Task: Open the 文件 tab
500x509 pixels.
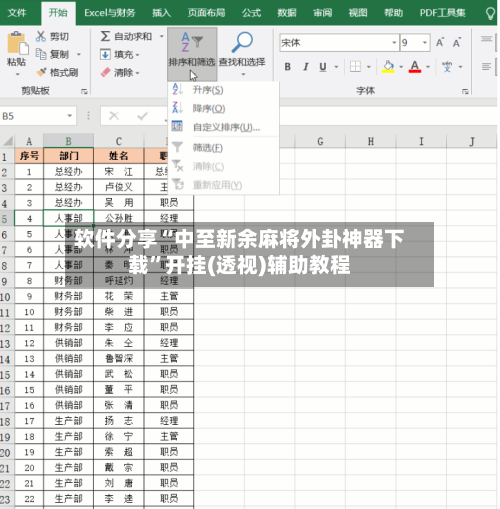Action: tap(17, 13)
